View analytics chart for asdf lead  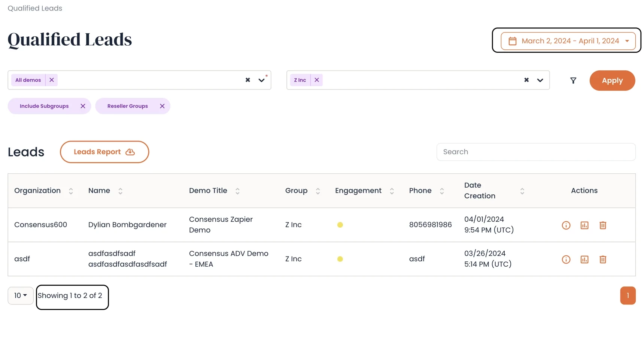click(x=584, y=259)
